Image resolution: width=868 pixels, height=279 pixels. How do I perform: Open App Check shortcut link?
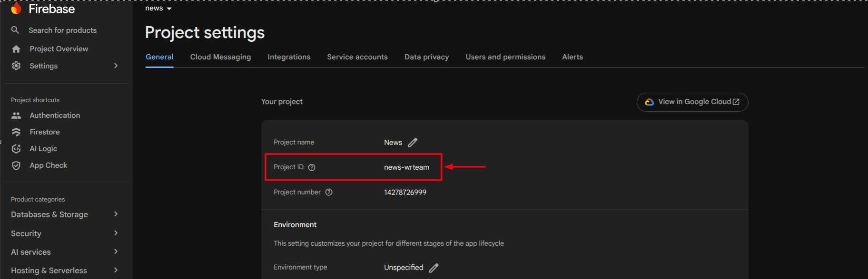[x=48, y=165]
